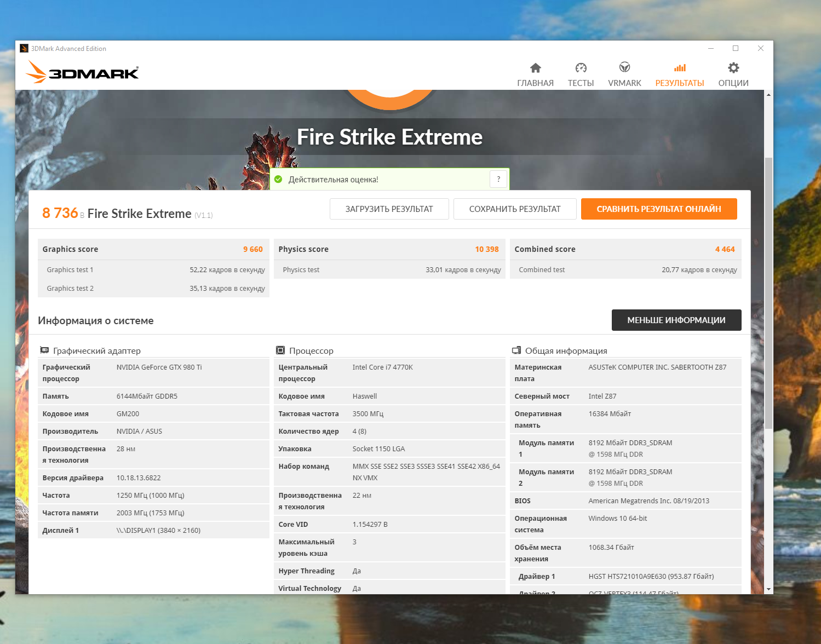Select the РЕЗУЛЬТАТЫ tab label
This screenshot has width=821, height=644.
tap(680, 83)
